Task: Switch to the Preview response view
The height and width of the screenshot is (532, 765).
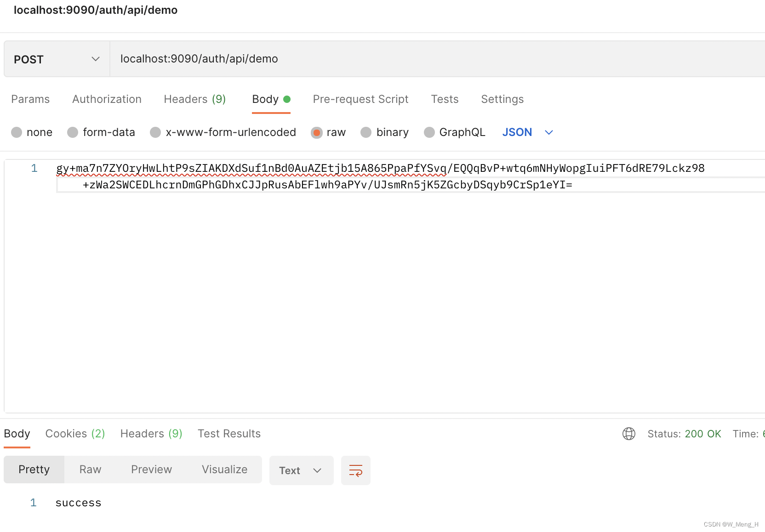Action: tap(151, 470)
